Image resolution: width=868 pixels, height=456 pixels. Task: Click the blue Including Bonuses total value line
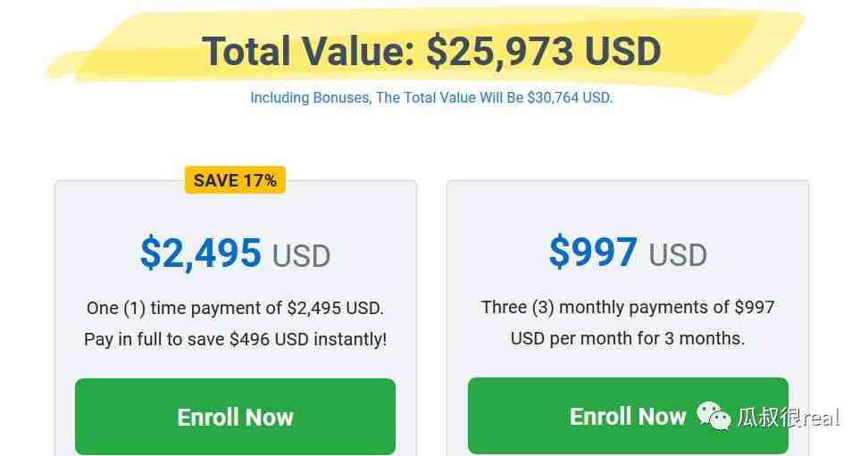[431, 97]
